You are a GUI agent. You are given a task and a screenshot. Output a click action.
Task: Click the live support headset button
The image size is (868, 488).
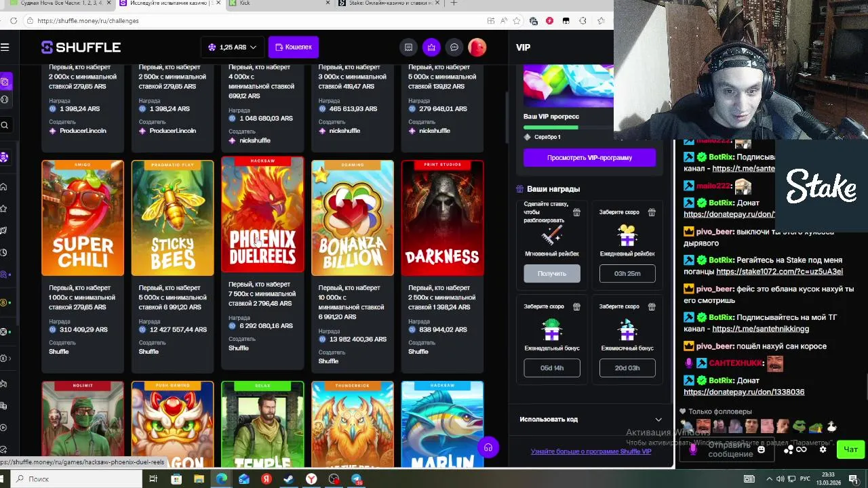tap(488, 447)
